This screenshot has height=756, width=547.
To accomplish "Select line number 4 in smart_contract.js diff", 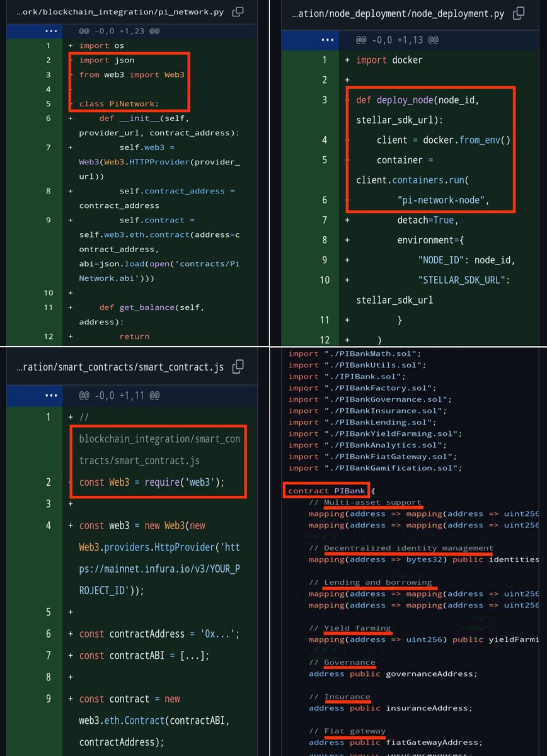I will [48, 525].
